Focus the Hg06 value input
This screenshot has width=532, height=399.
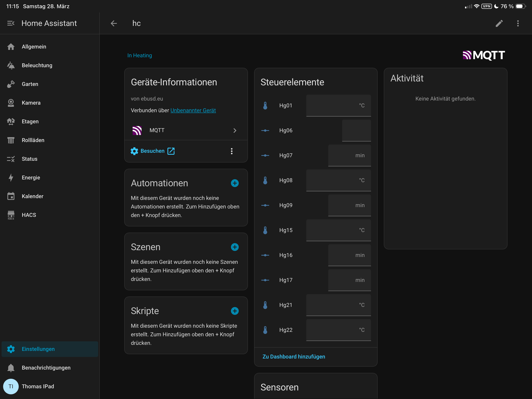(356, 130)
